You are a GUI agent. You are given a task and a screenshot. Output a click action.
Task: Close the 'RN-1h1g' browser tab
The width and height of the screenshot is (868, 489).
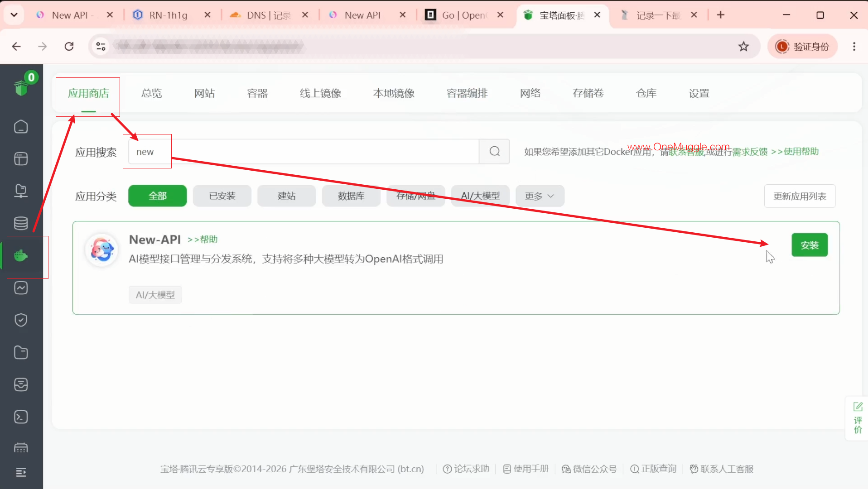[x=207, y=15]
